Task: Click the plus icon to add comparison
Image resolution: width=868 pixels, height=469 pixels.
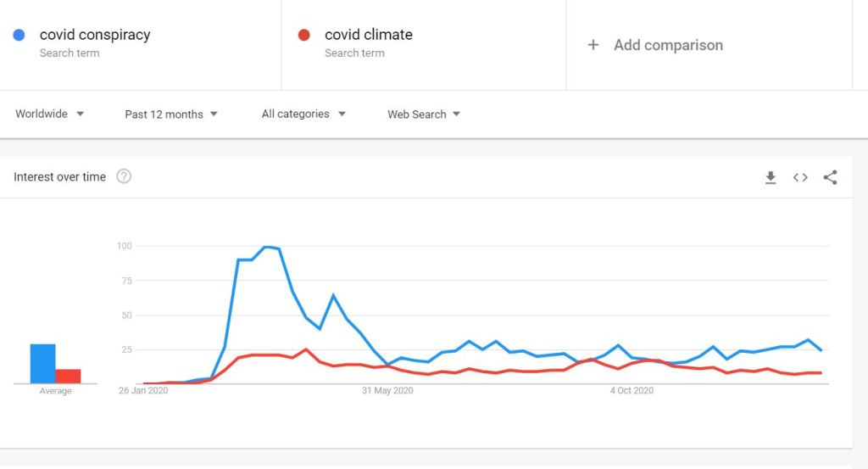Action: pos(593,45)
